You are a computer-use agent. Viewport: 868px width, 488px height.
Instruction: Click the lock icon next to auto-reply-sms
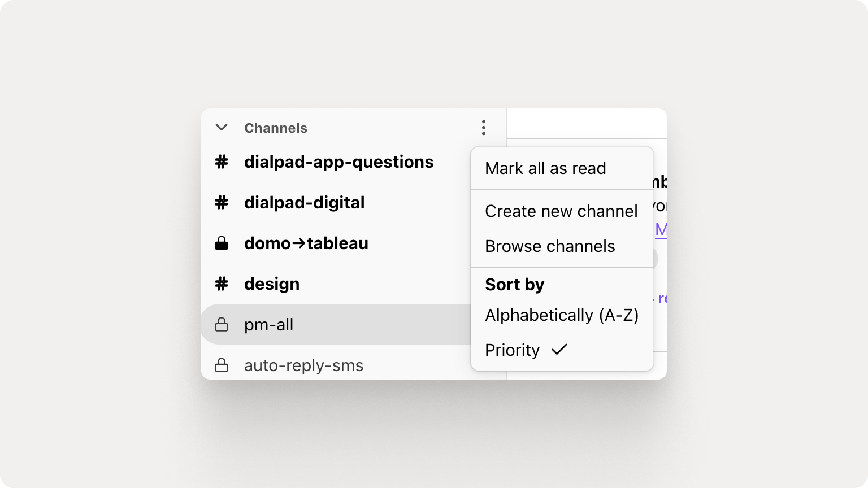(x=221, y=365)
